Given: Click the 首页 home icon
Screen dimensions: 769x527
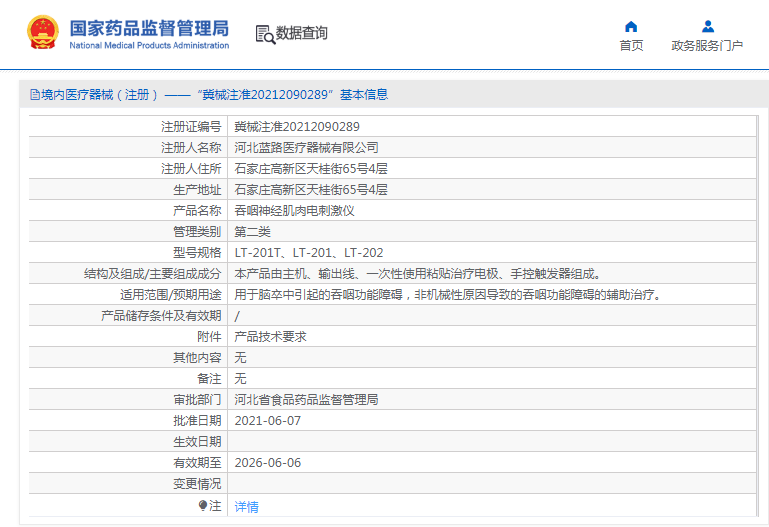Looking at the screenshot, I should pos(631,26).
